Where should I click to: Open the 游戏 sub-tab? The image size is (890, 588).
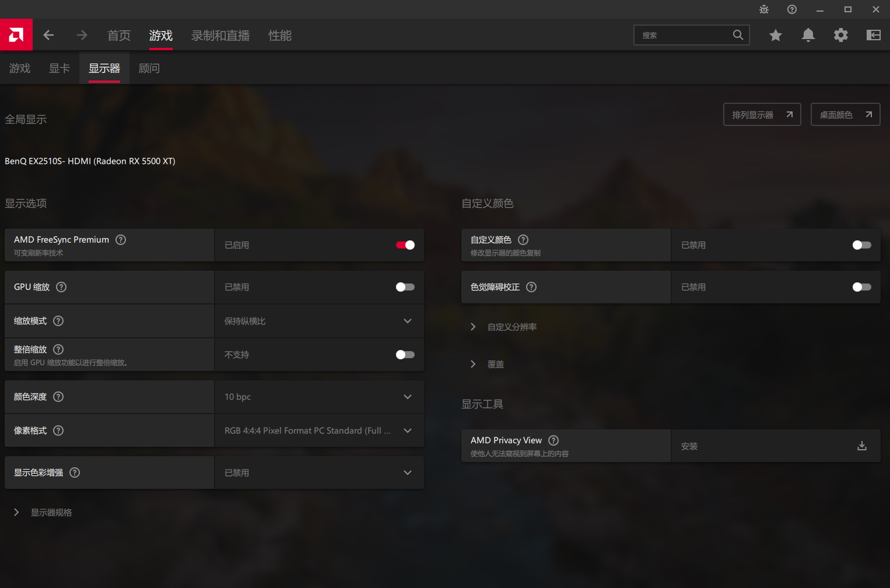coord(20,68)
